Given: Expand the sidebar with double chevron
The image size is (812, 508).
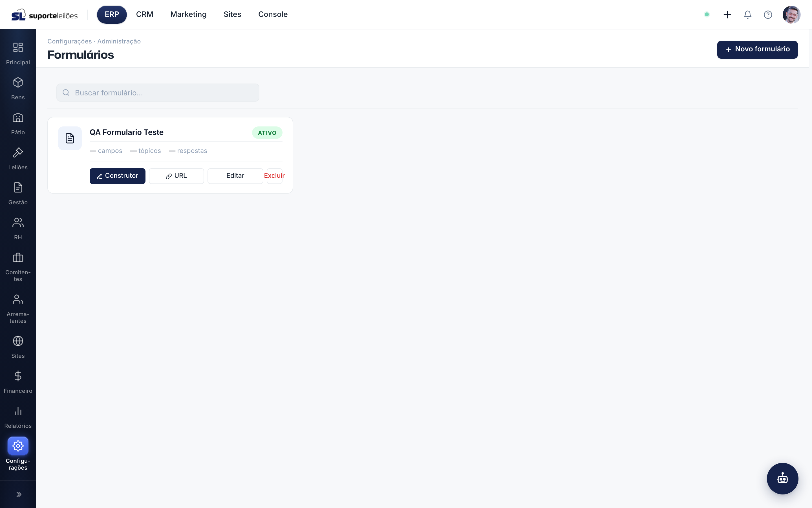Looking at the screenshot, I should click(x=19, y=494).
